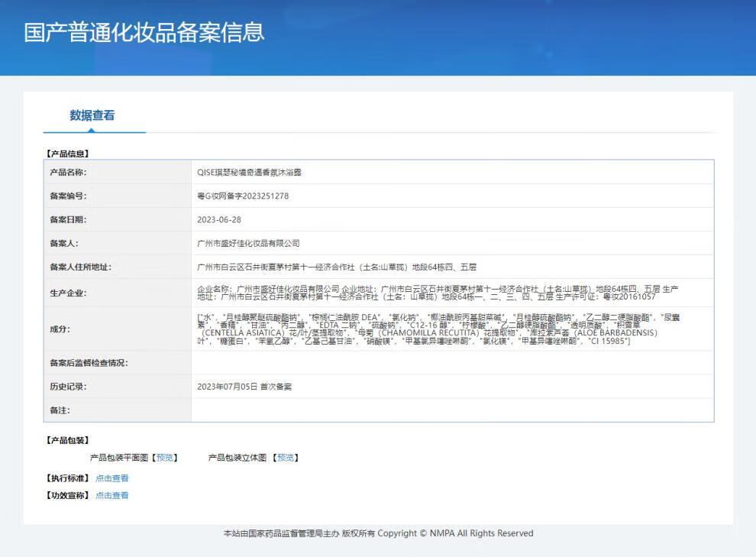Click the registrant name 广州市盛好佳化妆品有限公司
This screenshot has height=557, width=756.
coord(248,244)
